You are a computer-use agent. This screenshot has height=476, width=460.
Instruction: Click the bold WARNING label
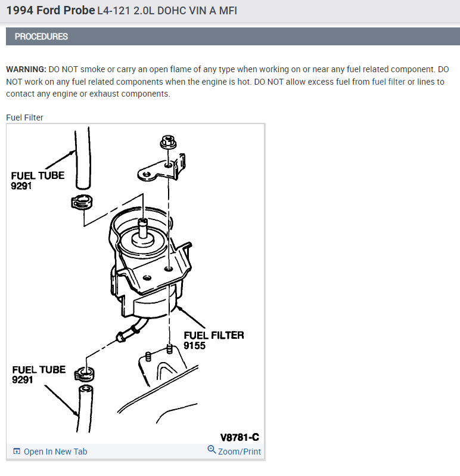(26, 69)
